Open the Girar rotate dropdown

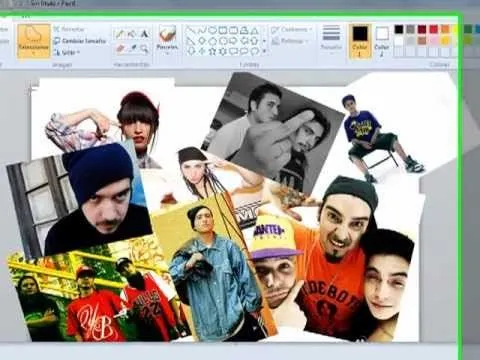67,52
